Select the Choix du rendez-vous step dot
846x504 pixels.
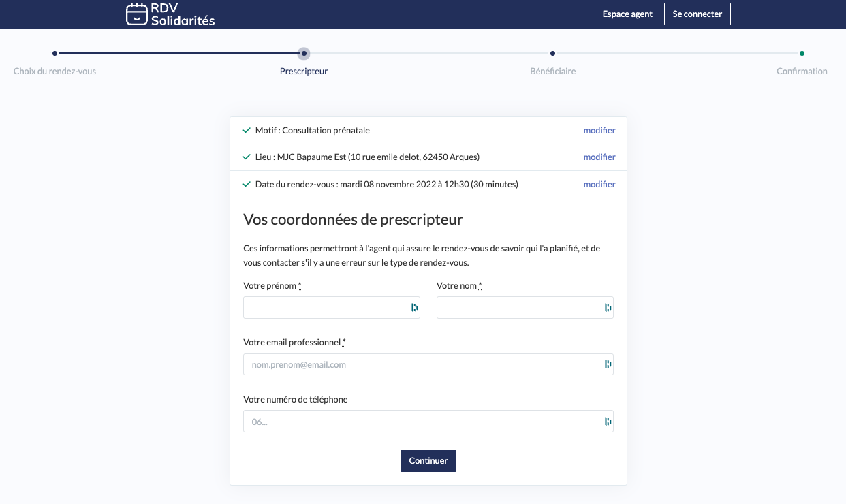coord(54,53)
